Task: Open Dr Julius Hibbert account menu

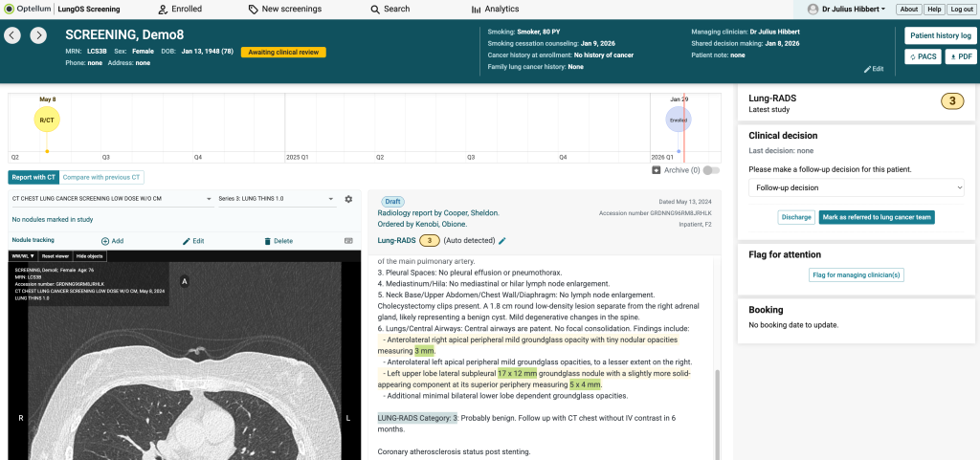Action: (854, 10)
